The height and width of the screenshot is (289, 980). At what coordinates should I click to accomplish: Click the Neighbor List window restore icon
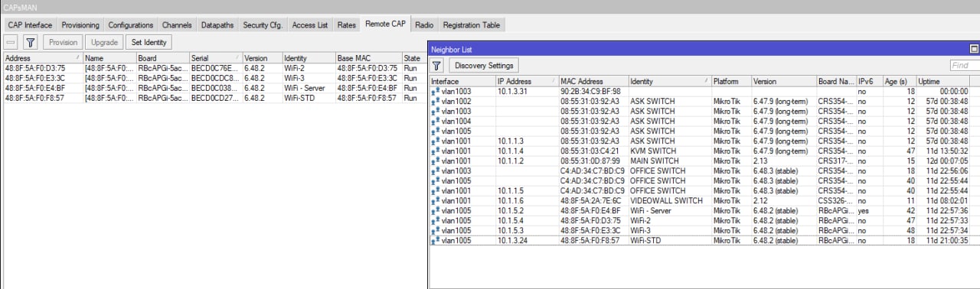tap(974, 48)
